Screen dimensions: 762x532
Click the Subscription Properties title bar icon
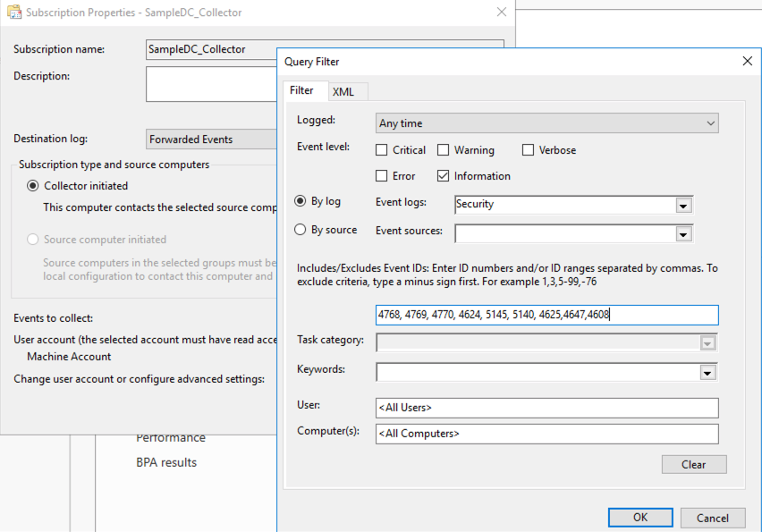[13, 13]
